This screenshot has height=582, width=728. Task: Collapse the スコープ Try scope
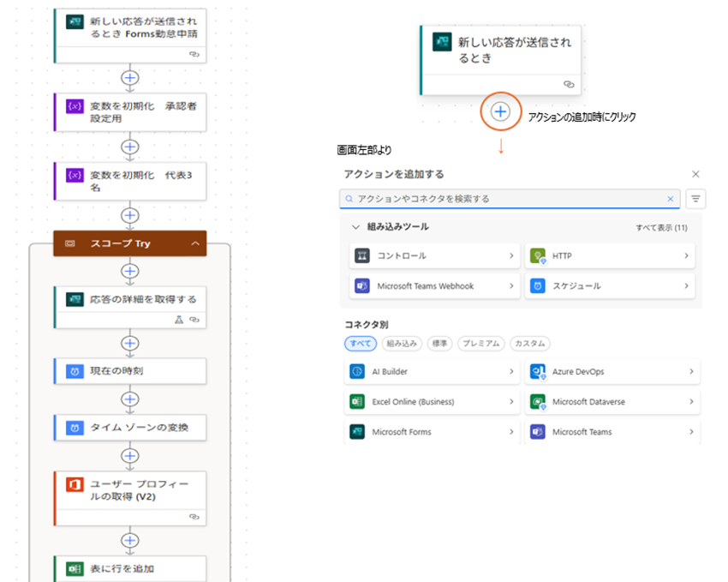tap(195, 243)
